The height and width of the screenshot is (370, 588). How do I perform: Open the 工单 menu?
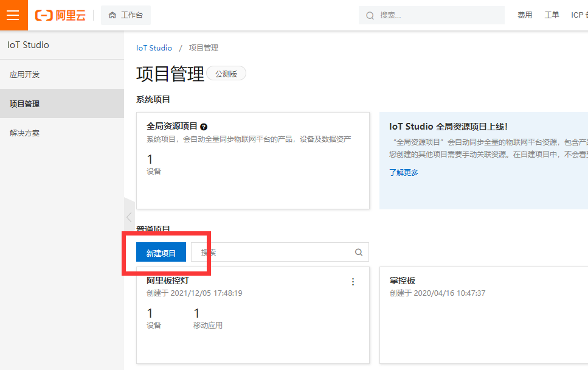[552, 15]
